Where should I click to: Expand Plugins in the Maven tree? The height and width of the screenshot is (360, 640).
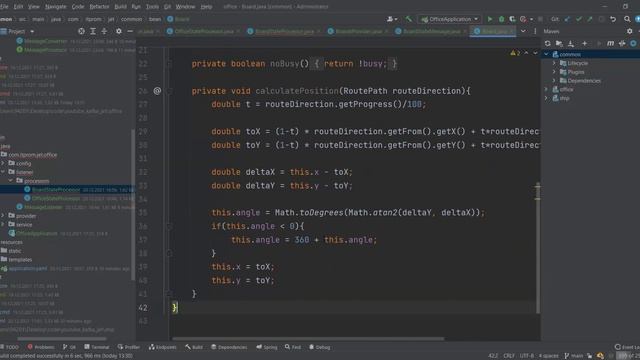coord(554,72)
